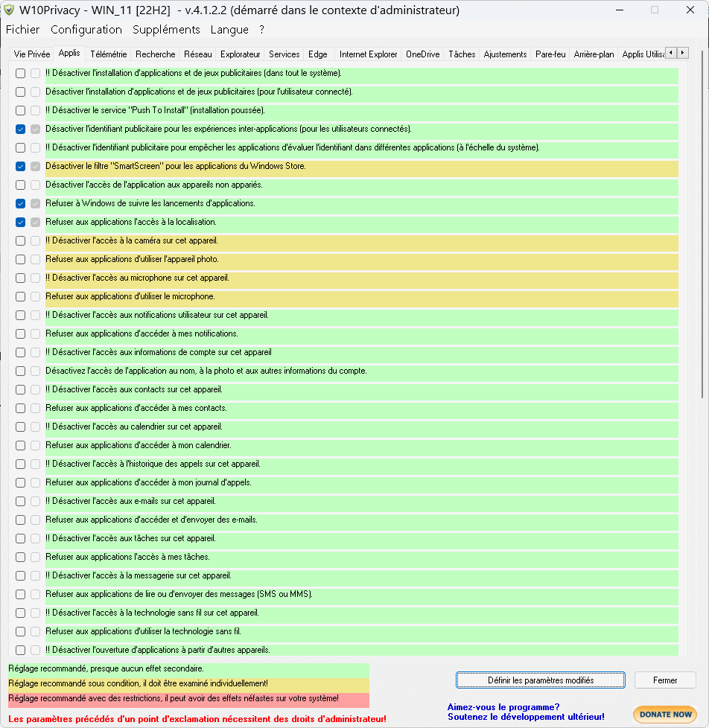This screenshot has width=709, height=728.
Task: Click the DONATE NOW button
Action: [x=665, y=715]
